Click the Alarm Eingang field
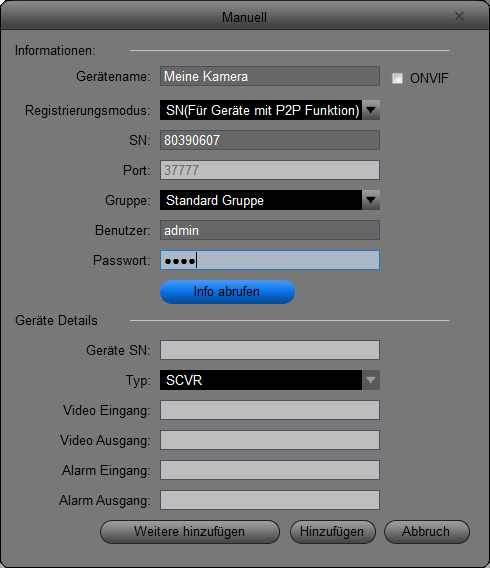490x568 pixels. pyautogui.click(x=270, y=470)
